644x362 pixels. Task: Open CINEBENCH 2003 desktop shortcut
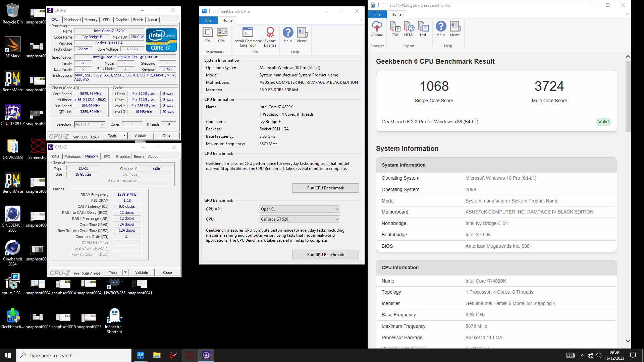tap(13, 219)
